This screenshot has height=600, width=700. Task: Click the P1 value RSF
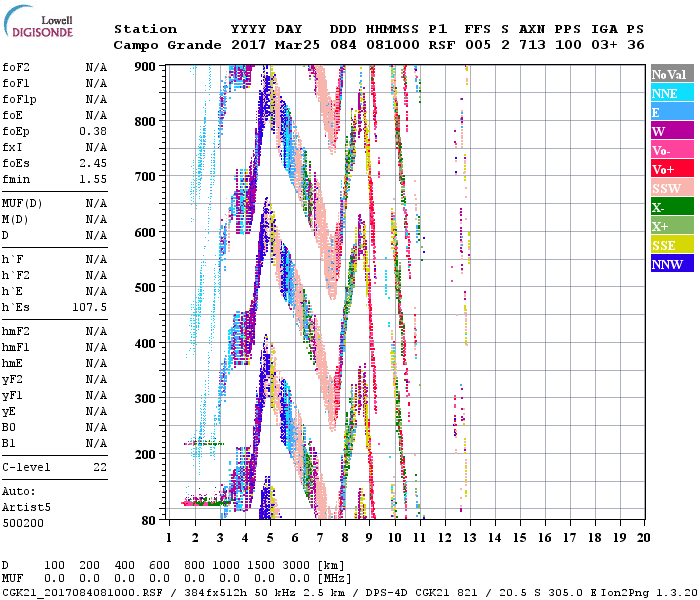[442, 45]
